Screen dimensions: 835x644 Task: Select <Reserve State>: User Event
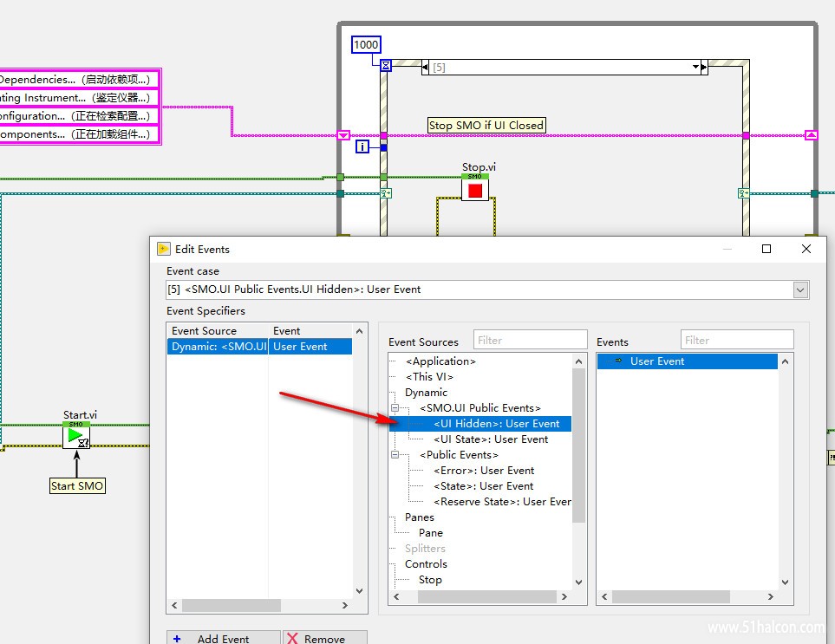click(x=502, y=502)
